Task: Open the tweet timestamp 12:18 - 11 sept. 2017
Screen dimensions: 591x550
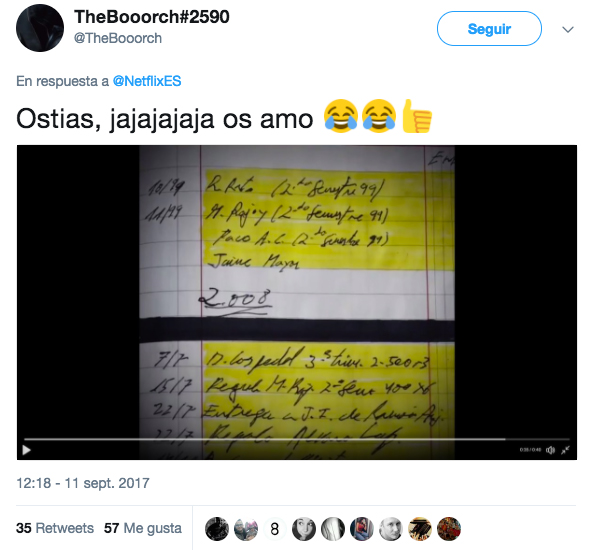Action: point(83,483)
